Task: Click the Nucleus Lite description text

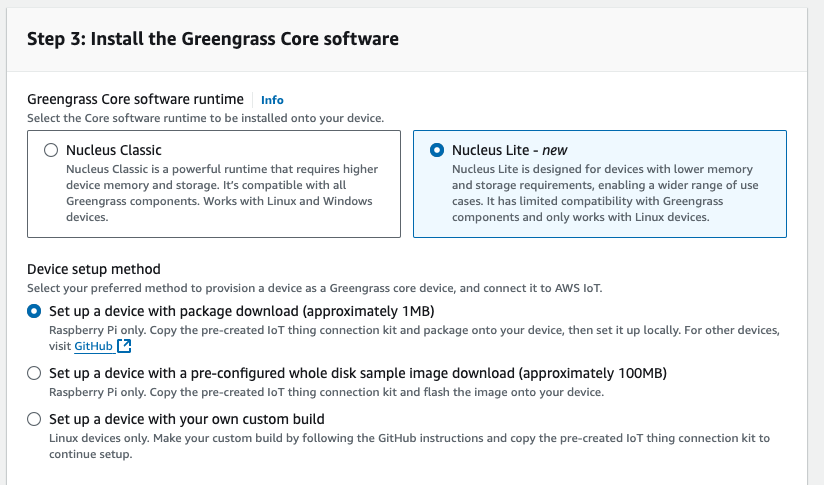Action: pyautogui.click(x=602, y=193)
